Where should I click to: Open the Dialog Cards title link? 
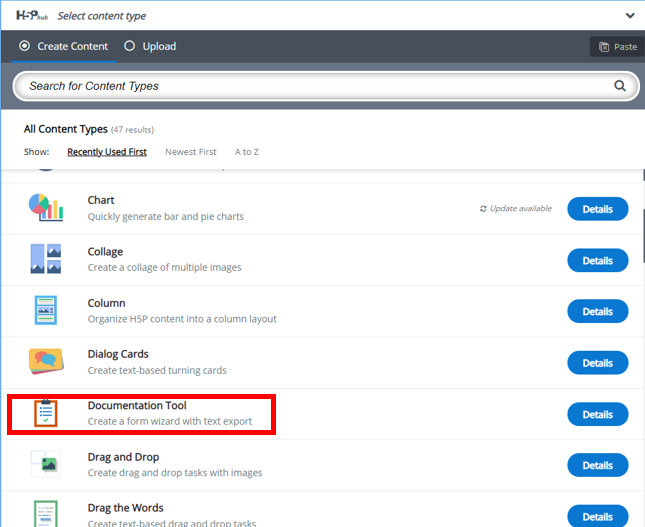click(x=118, y=354)
